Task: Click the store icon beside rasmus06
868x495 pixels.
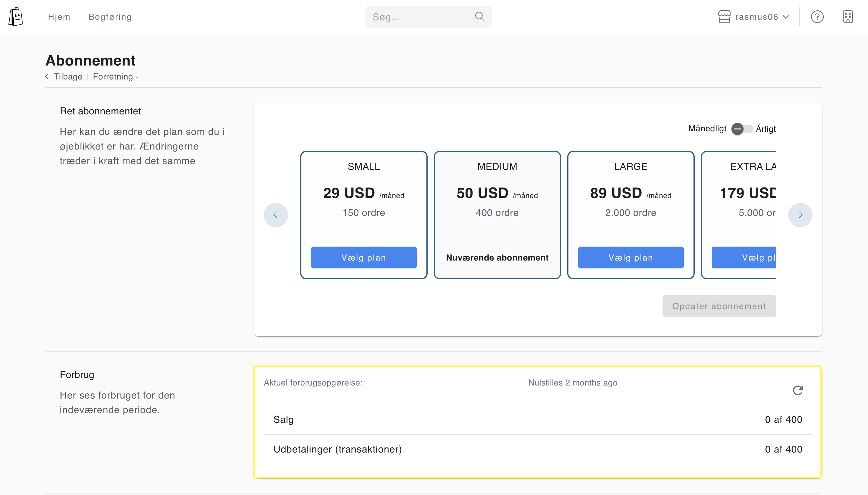Action: point(724,17)
